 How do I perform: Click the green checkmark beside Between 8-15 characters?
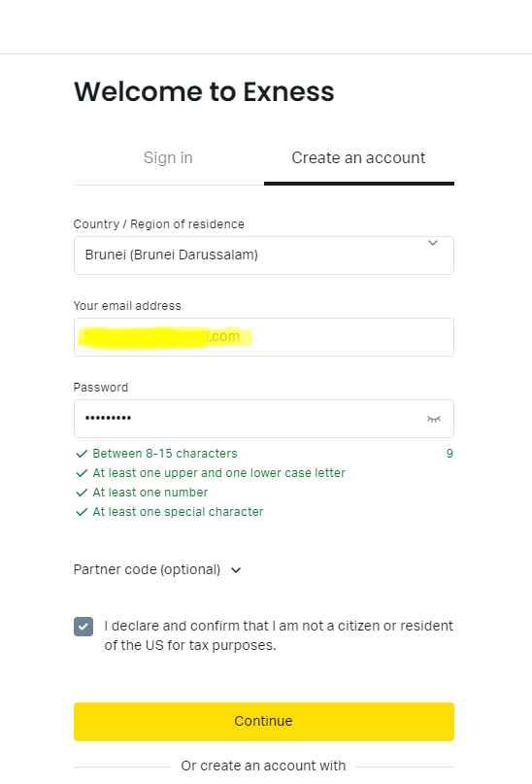point(82,454)
